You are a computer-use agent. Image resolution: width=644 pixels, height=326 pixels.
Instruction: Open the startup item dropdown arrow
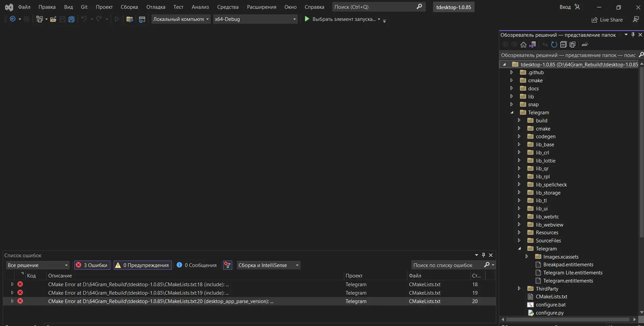[x=379, y=19]
